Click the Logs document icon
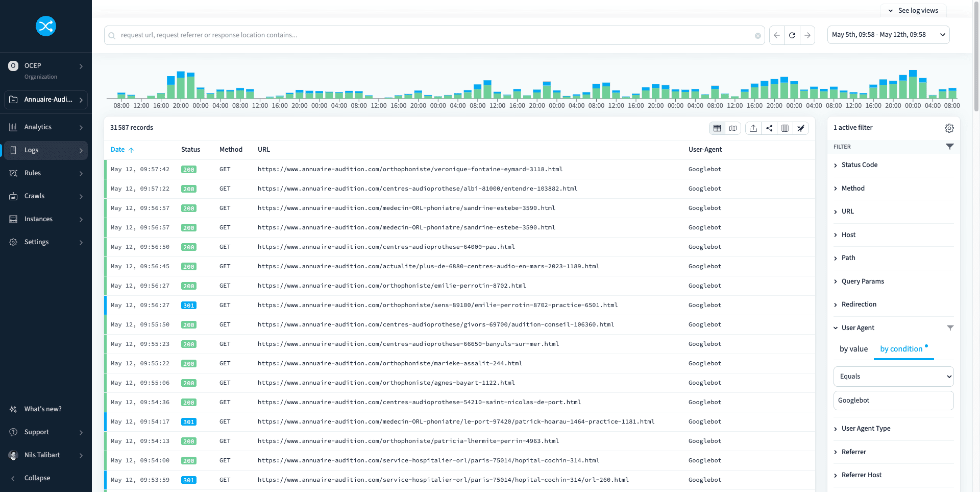Viewport: 980px width, 492px height. point(13,150)
